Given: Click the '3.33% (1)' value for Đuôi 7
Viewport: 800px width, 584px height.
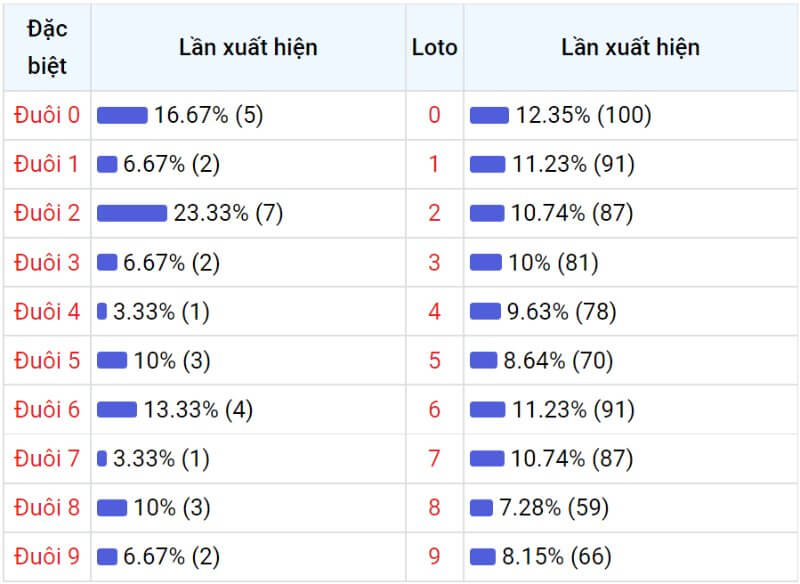Looking at the screenshot, I should click(161, 458).
